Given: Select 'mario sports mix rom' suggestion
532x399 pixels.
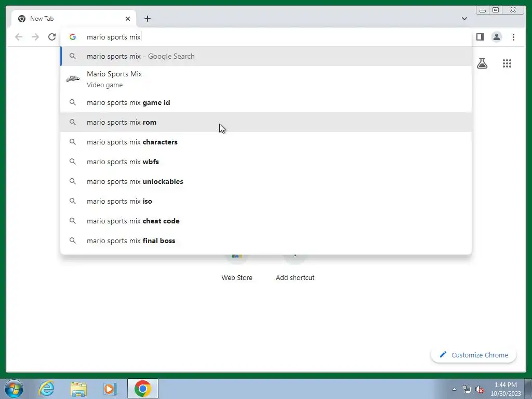Looking at the screenshot, I should pyautogui.click(x=266, y=122).
